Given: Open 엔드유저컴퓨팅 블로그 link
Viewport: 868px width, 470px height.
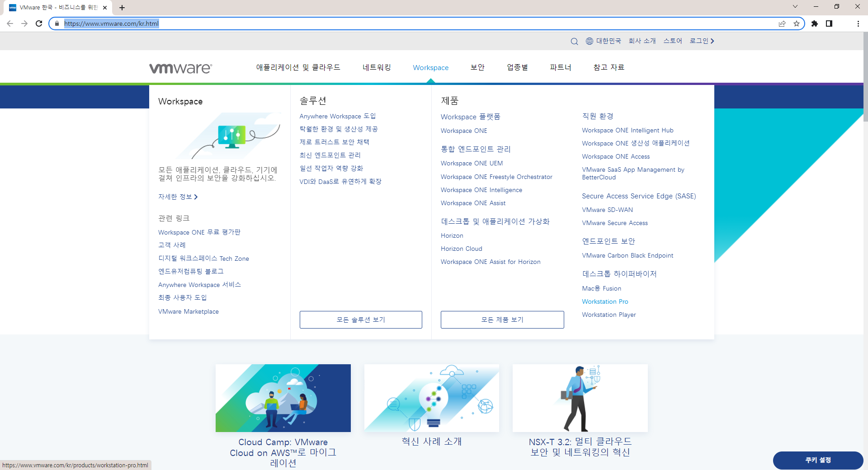Looking at the screenshot, I should [x=191, y=271].
